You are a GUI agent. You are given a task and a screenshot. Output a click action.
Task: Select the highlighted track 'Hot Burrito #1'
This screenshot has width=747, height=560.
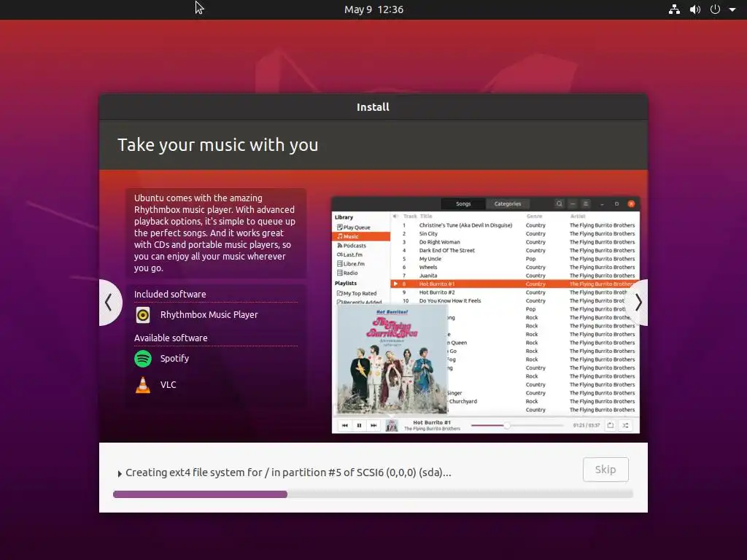tap(514, 284)
